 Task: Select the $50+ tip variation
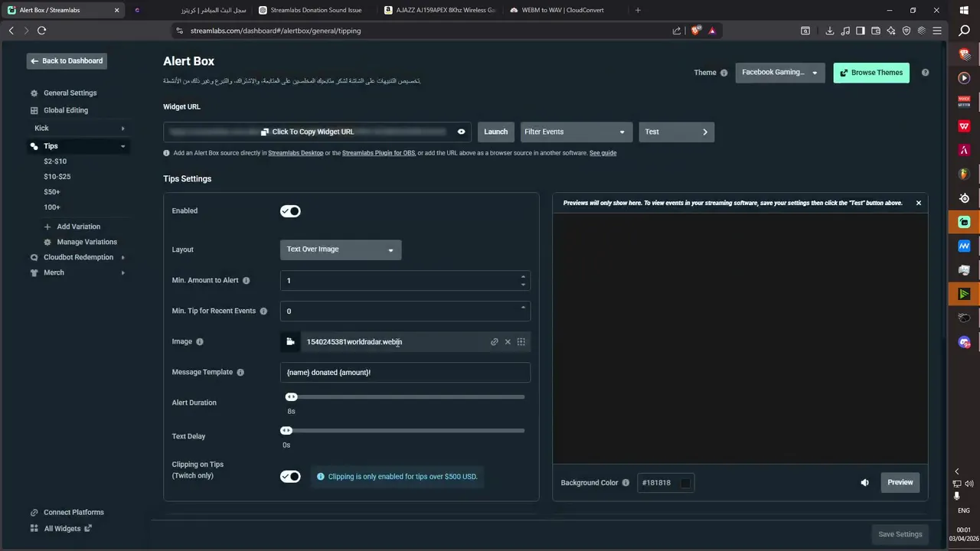click(x=51, y=192)
